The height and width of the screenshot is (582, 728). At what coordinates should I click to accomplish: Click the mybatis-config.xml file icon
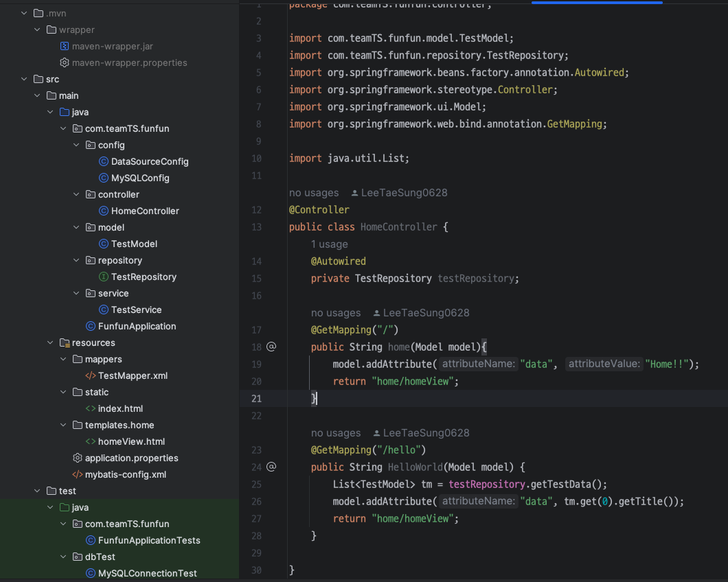(x=78, y=474)
